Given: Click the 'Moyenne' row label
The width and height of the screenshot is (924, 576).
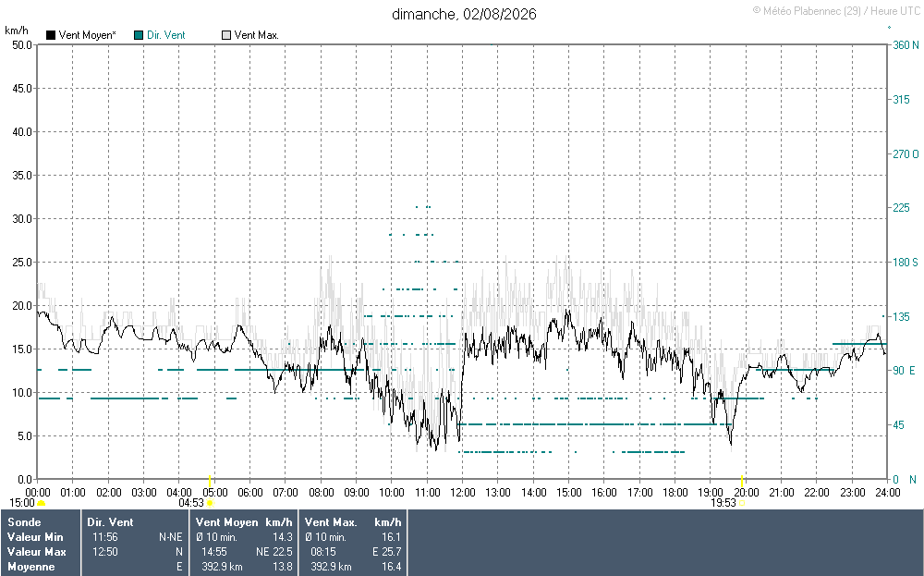Looking at the screenshot, I should [x=31, y=567].
